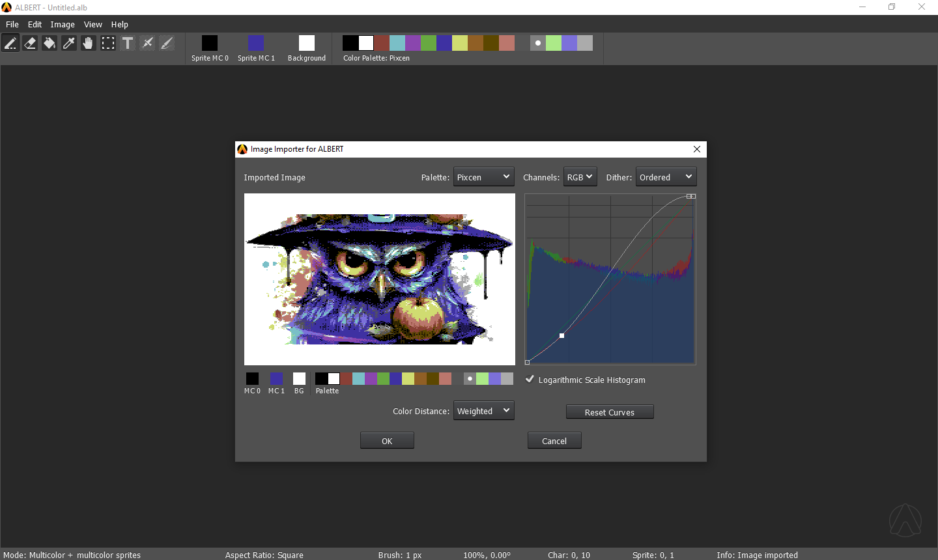Click the MC 1 swatch in the importer dialog
Screen dimensions: 938x560
click(276, 378)
